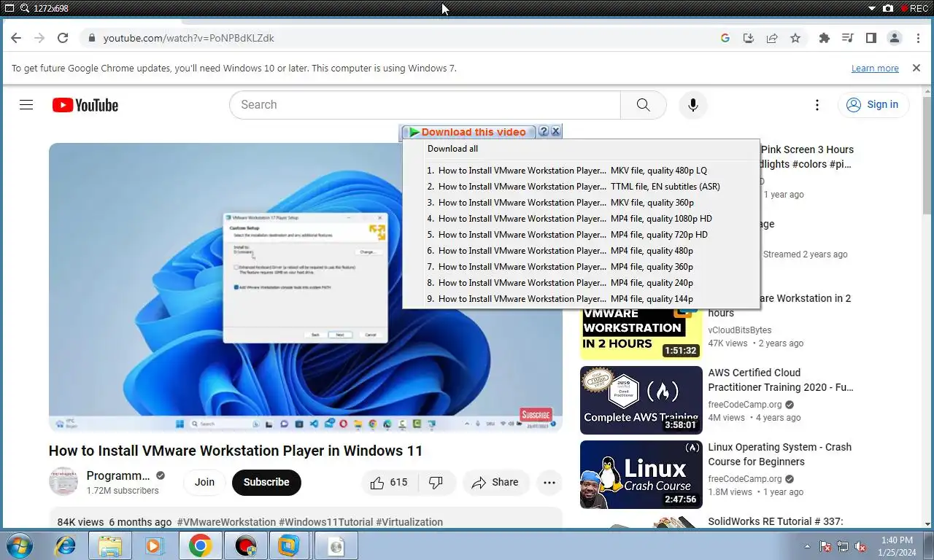Focus the YouTube Search field
The height and width of the screenshot is (560, 934).
point(425,105)
